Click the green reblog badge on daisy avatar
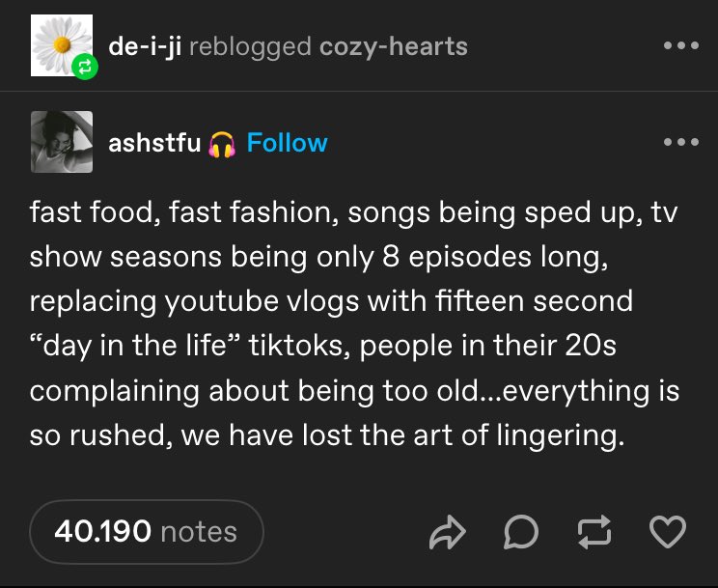 point(82,68)
